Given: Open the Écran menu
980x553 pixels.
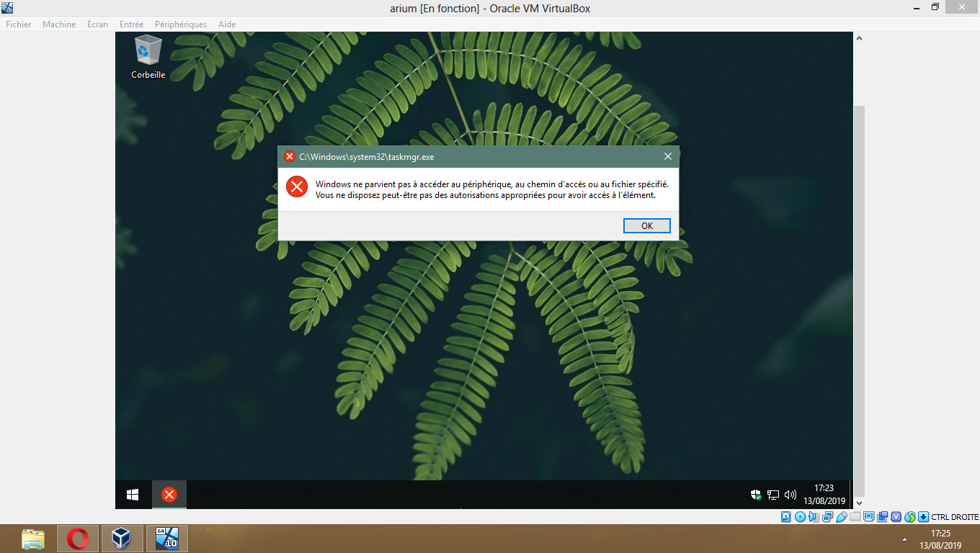Looking at the screenshot, I should pyautogui.click(x=97, y=24).
